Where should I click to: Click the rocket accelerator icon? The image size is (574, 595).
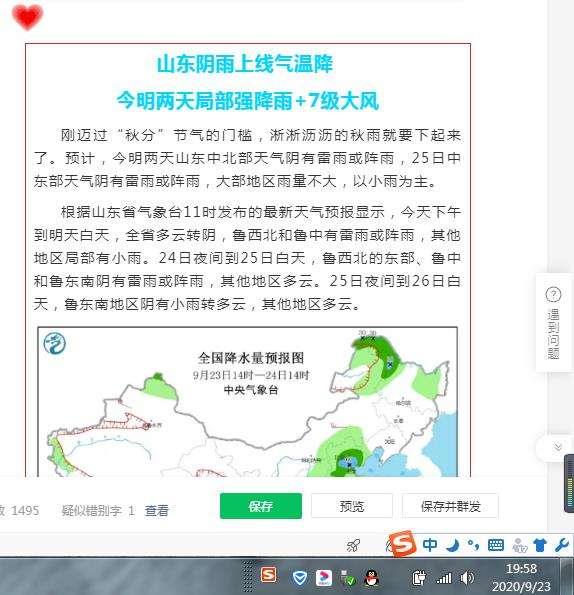tap(353, 546)
